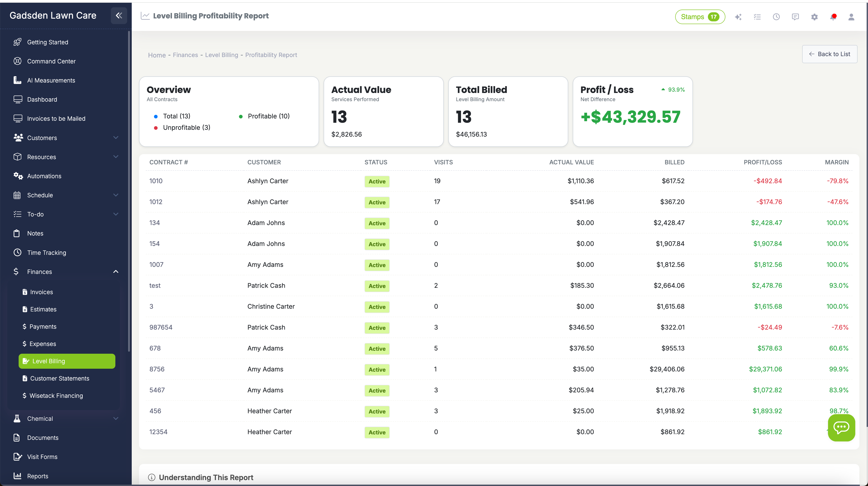Select Customer Statements in sidebar
The width and height of the screenshot is (868, 486).
click(x=60, y=378)
